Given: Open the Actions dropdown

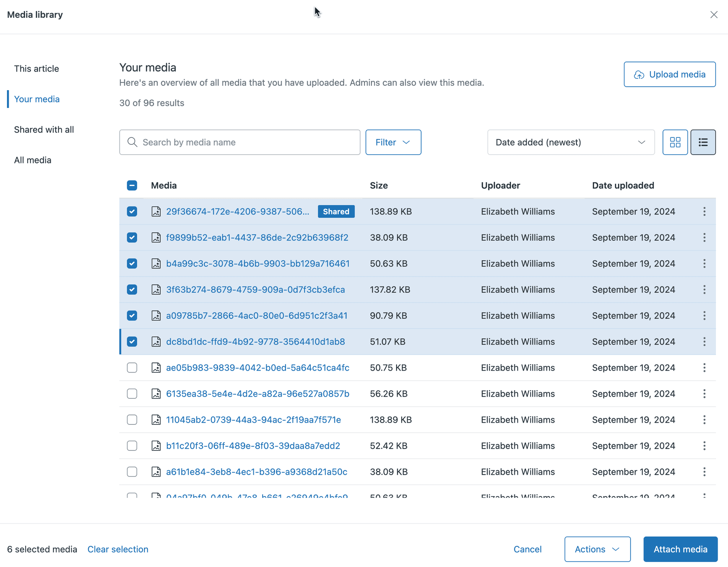Looking at the screenshot, I should click(x=597, y=549).
